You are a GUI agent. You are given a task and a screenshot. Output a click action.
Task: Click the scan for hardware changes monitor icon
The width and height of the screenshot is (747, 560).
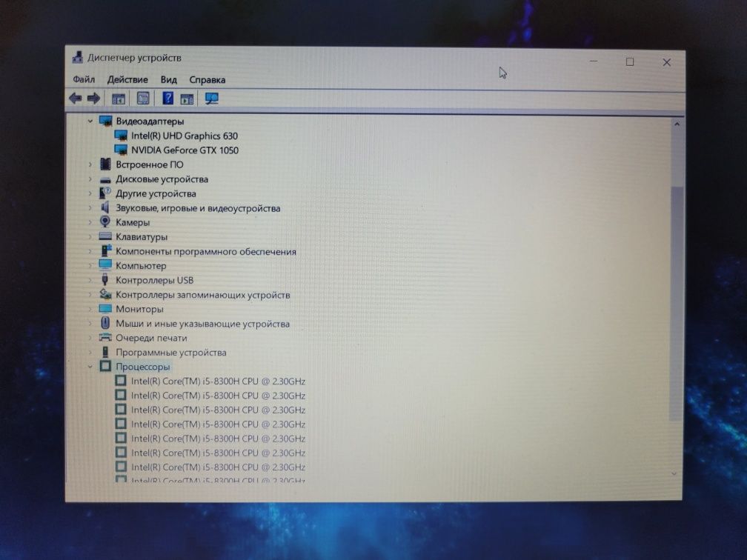click(x=211, y=99)
